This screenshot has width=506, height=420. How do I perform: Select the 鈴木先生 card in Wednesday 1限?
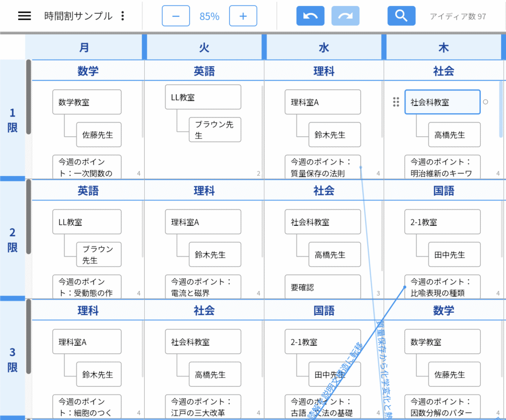click(x=335, y=134)
